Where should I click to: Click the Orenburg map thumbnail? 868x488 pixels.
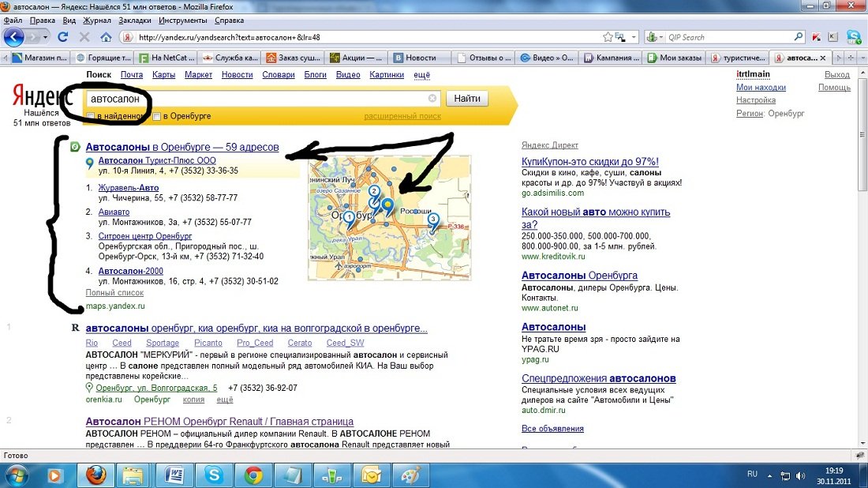pos(389,217)
